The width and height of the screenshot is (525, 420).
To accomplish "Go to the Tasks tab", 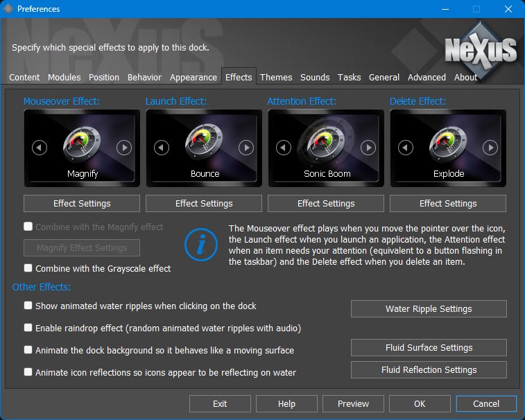I will (x=350, y=78).
